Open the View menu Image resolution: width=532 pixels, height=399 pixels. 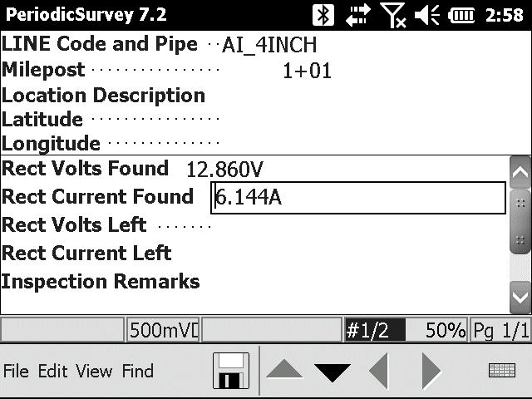click(94, 372)
